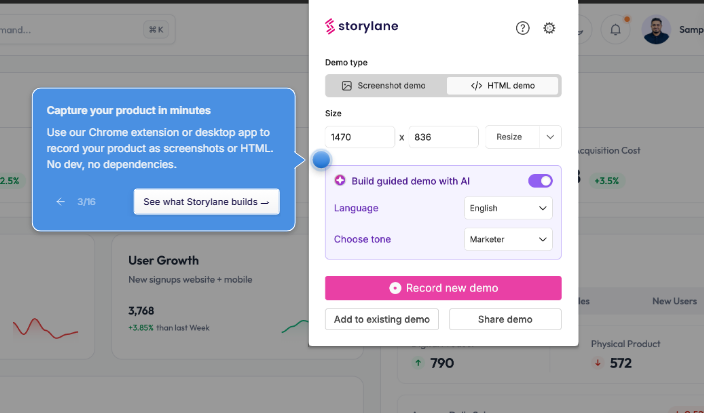The height and width of the screenshot is (413, 704).
Task: Select Screenshot demo type
Action: [x=384, y=86]
